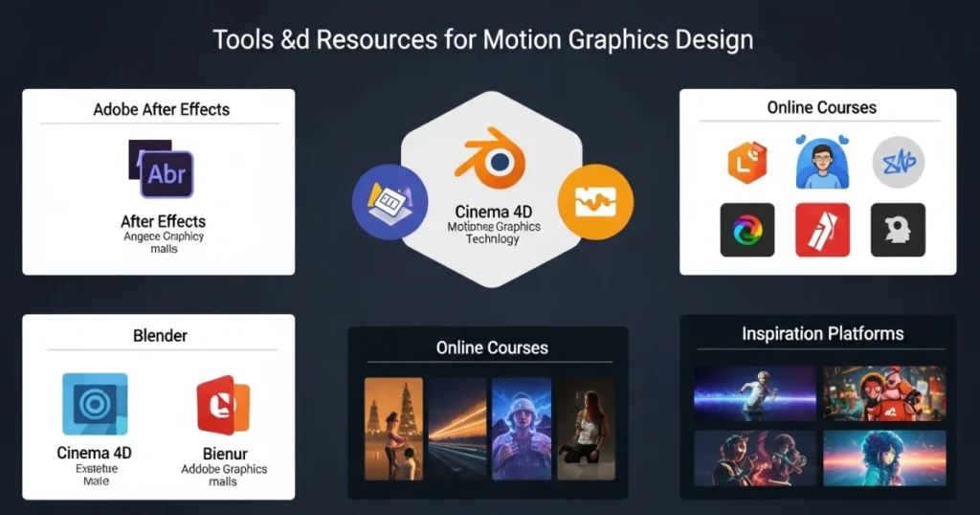Click the Online Courses heading in the white card
The image size is (980, 515).
pyautogui.click(x=822, y=107)
